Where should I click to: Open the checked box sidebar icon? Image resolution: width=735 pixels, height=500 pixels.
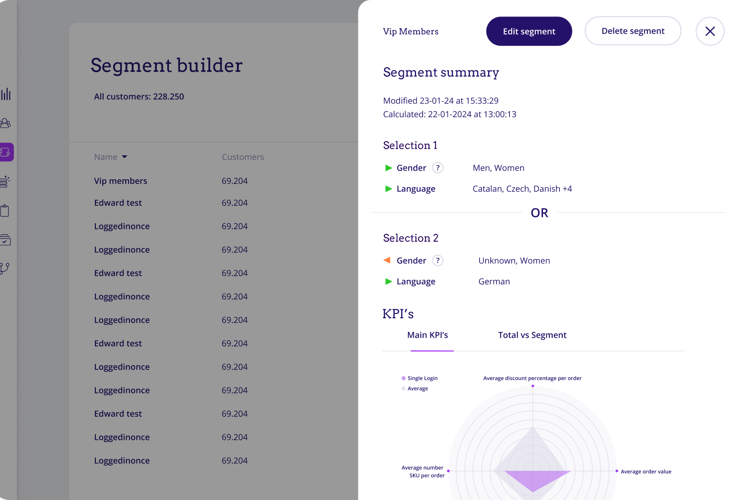[x=6, y=240]
